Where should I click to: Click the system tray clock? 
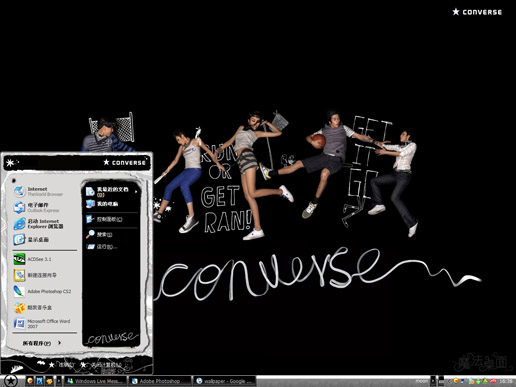[506, 381]
